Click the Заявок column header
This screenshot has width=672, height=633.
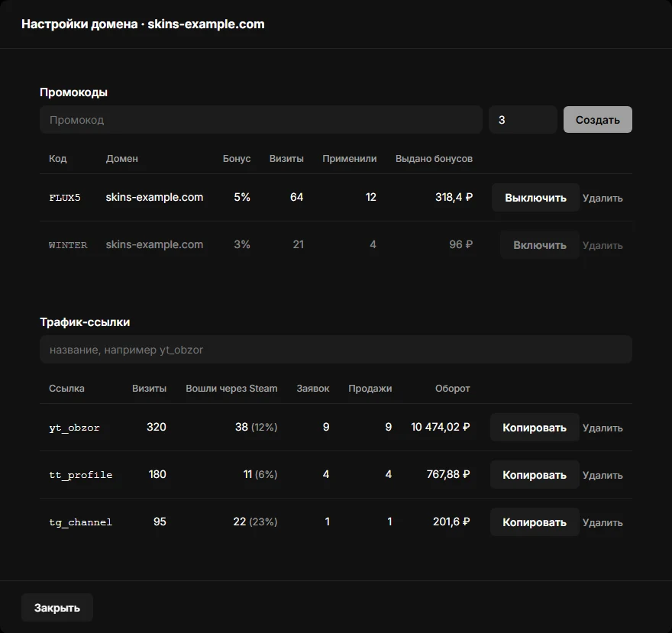[313, 389]
